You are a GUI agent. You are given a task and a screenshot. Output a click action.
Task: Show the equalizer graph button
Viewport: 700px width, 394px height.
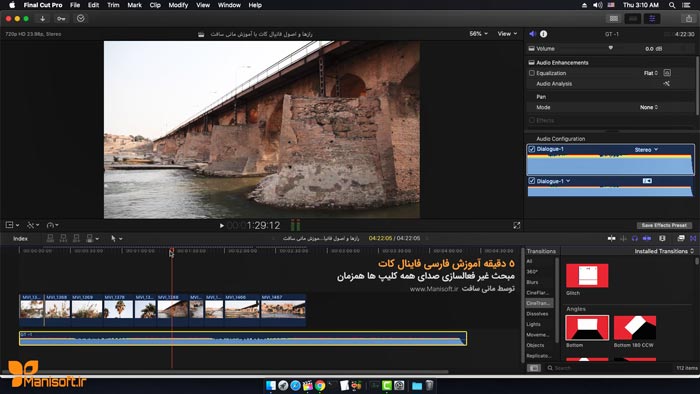pos(667,73)
